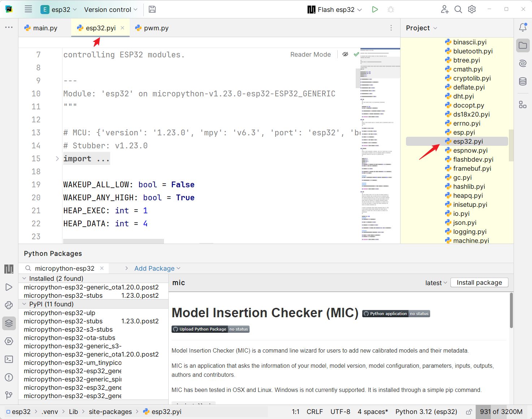This screenshot has height=419, width=532.
Task: Open the Terminal tool window icon
Action: click(x=9, y=359)
